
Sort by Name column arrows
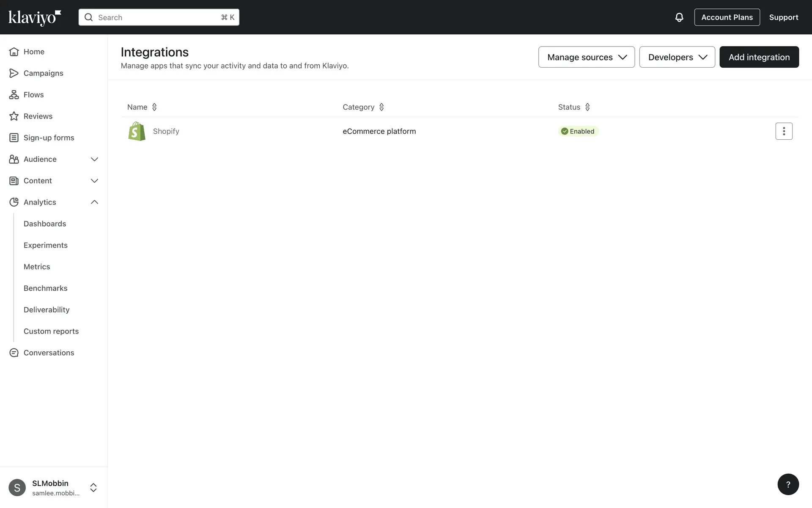coord(154,107)
